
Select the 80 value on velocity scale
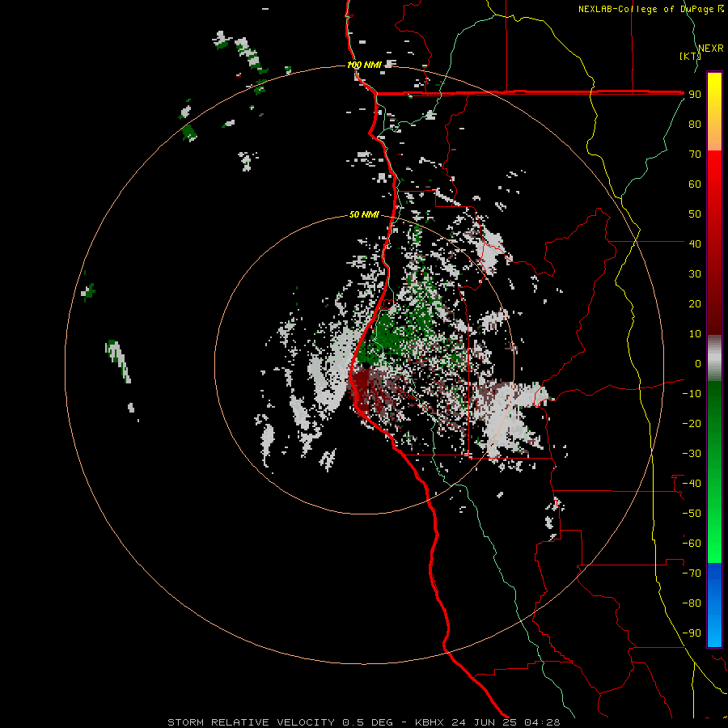point(695,124)
